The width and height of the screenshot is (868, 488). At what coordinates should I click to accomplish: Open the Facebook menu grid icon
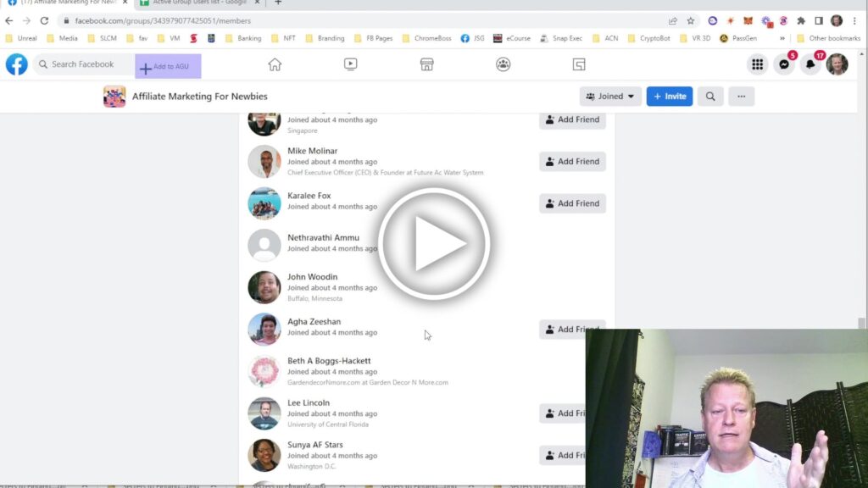757,64
